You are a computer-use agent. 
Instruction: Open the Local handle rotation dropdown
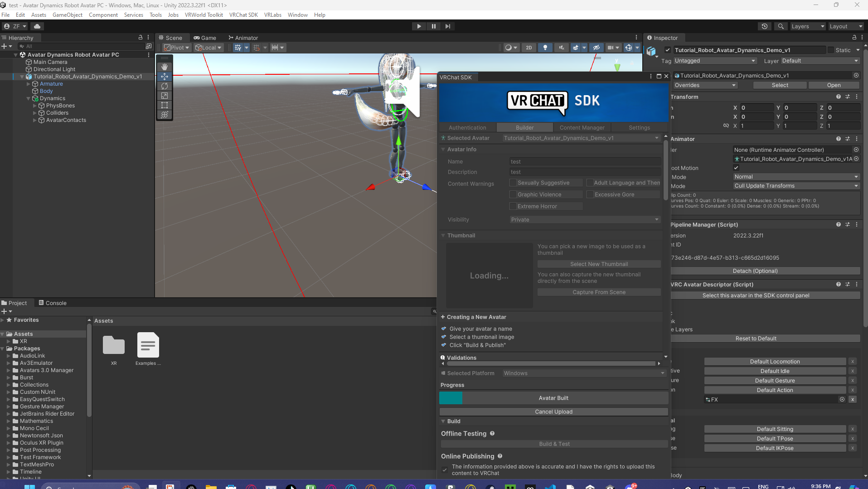(208, 48)
